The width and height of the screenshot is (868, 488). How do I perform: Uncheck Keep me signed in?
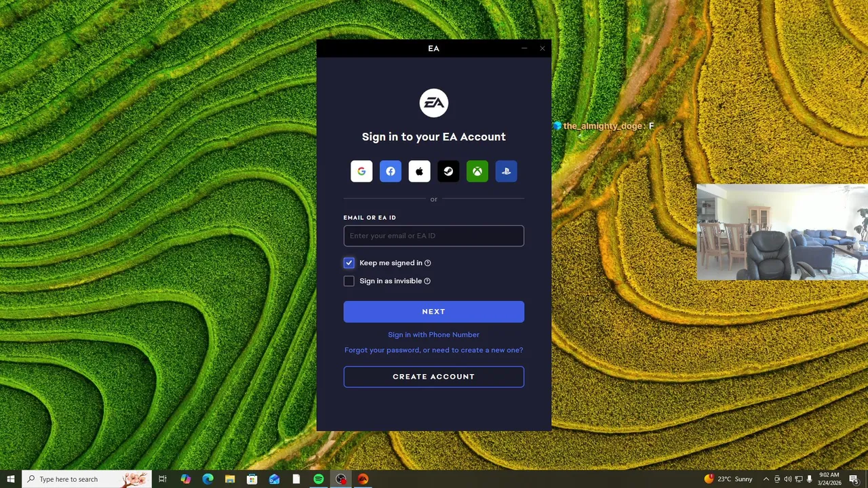click(349, 263)
